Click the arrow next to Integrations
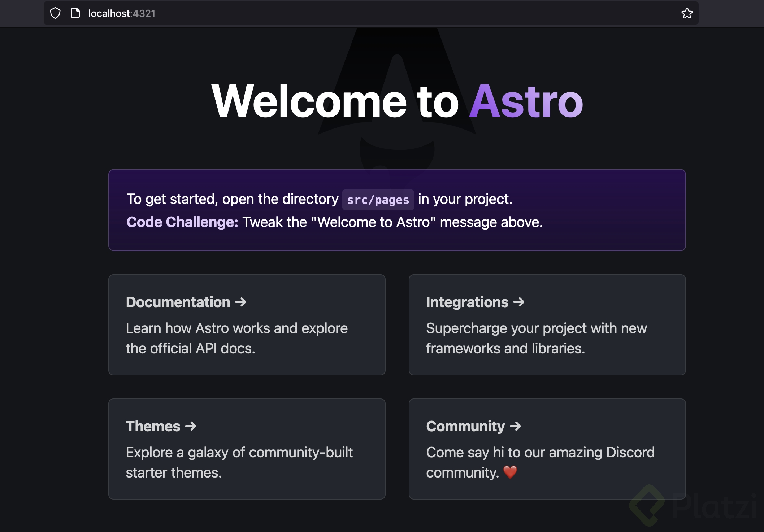The image size is (764, 532). 519,302
